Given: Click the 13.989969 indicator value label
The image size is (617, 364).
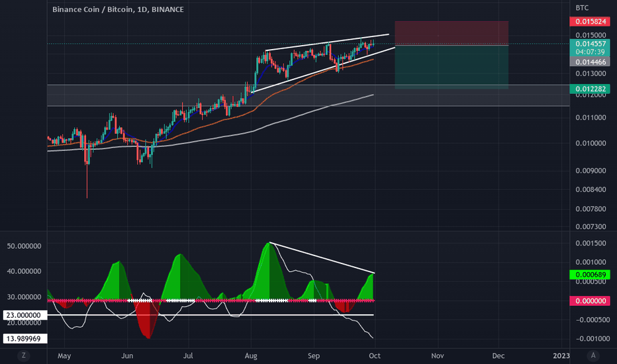Looking at the screenshot, I should pos(24,338).
